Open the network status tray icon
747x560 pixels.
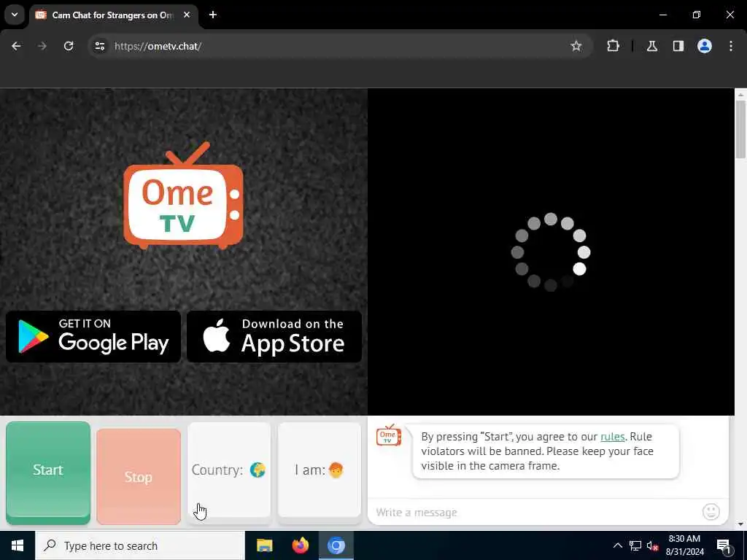(x=635, y=545)
